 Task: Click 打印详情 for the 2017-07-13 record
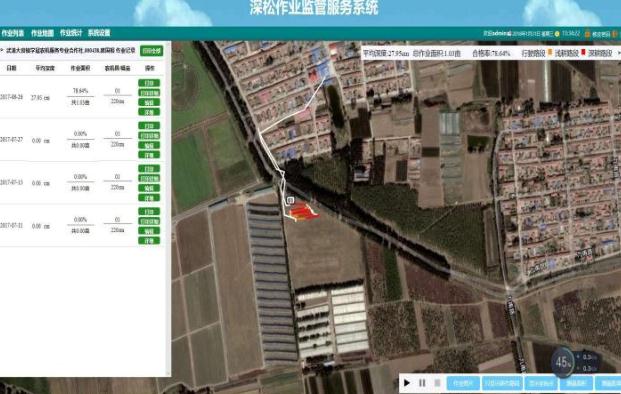click(149, 179)
